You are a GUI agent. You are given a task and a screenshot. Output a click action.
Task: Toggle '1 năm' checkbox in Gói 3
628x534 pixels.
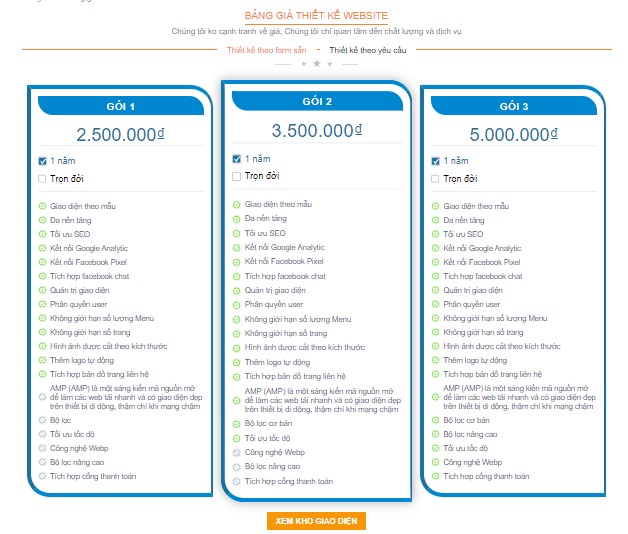pyautogui.click(x=435, y=160)
